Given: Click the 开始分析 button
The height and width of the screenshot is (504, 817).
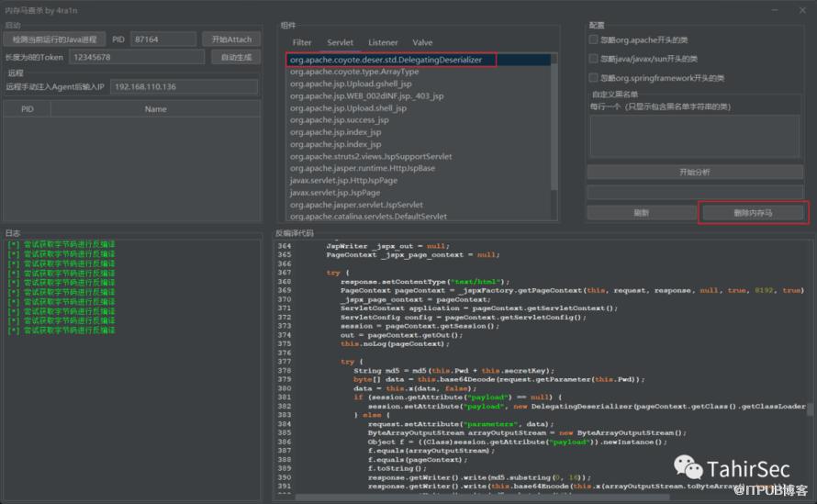Looking at the screenshot, I should [x=693, y=172].
